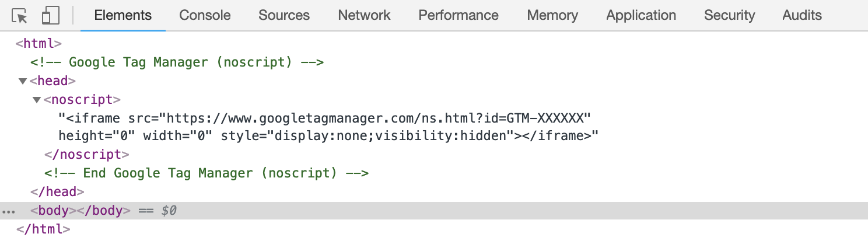Viewport: 868px width, 251px height.
Task: Click the Elements tab
Action: (x=123, y=16)
